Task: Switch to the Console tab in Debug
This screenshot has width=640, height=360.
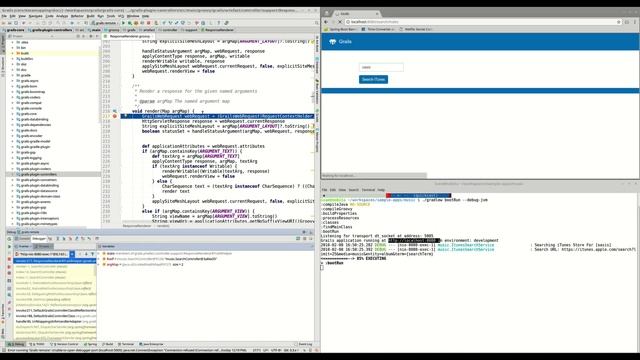Action: 22,239
